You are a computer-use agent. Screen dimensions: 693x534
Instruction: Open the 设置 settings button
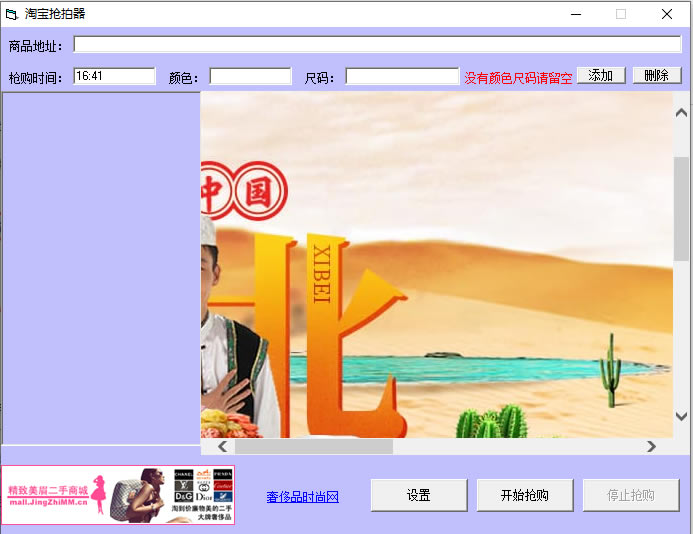[418, 495]
